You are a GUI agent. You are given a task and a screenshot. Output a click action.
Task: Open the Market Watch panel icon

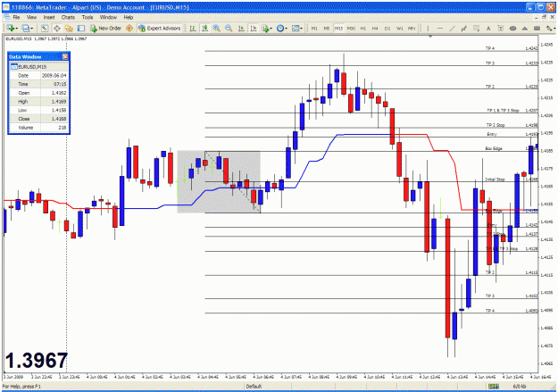(45, 28)
